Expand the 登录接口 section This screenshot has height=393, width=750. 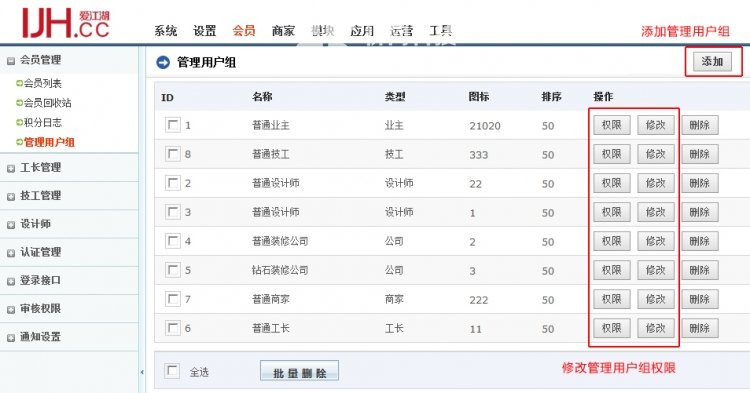point(11,281)
